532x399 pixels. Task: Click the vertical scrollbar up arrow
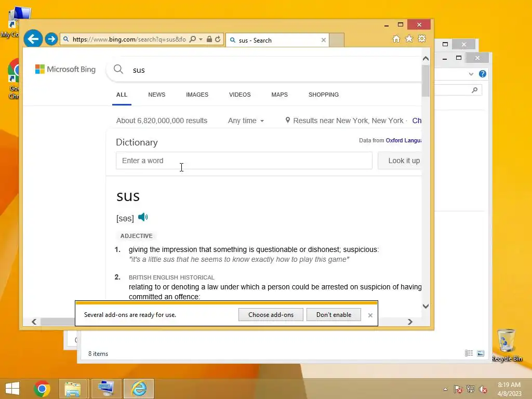pyautogui.click(x=426, y=58)
